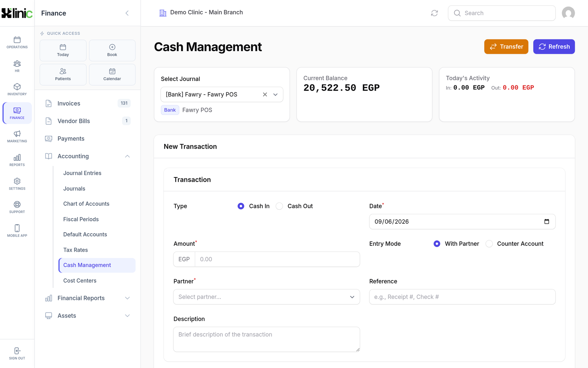Click the sync icon near search
The width and height of the screenshot is (588, 368).
click(x=434, y=13)
